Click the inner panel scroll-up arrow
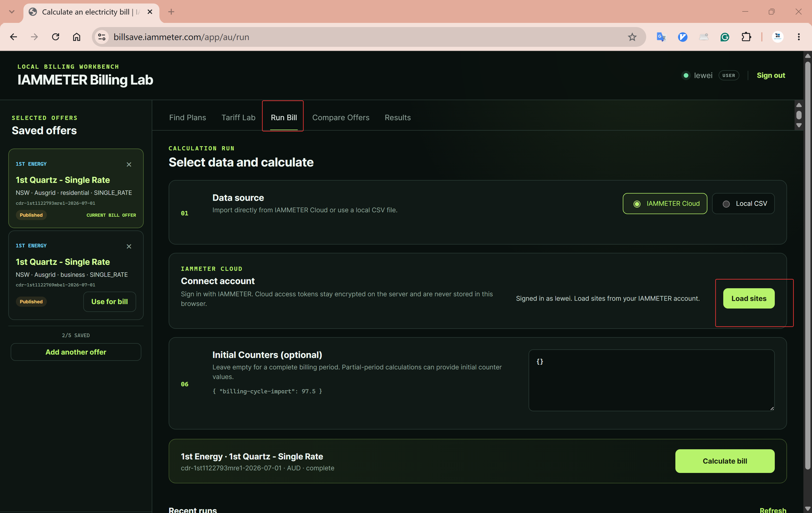 799,105
